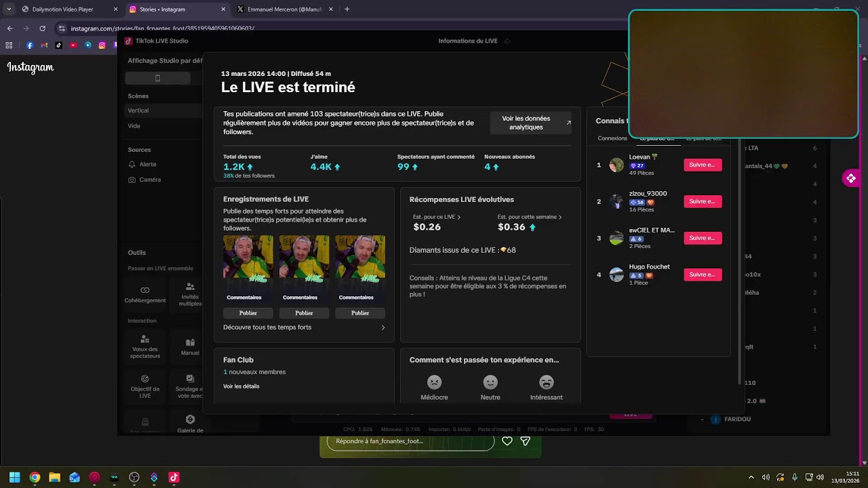Like the Instagram story with heart icon

[507, 441]
